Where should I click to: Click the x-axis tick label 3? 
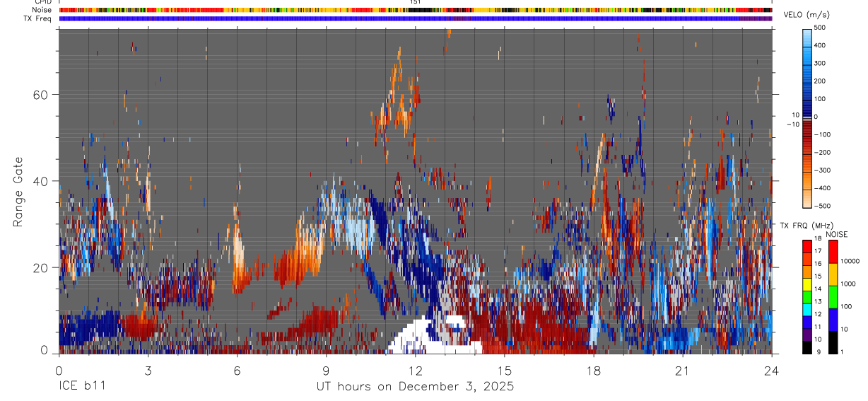coord(148,371)
